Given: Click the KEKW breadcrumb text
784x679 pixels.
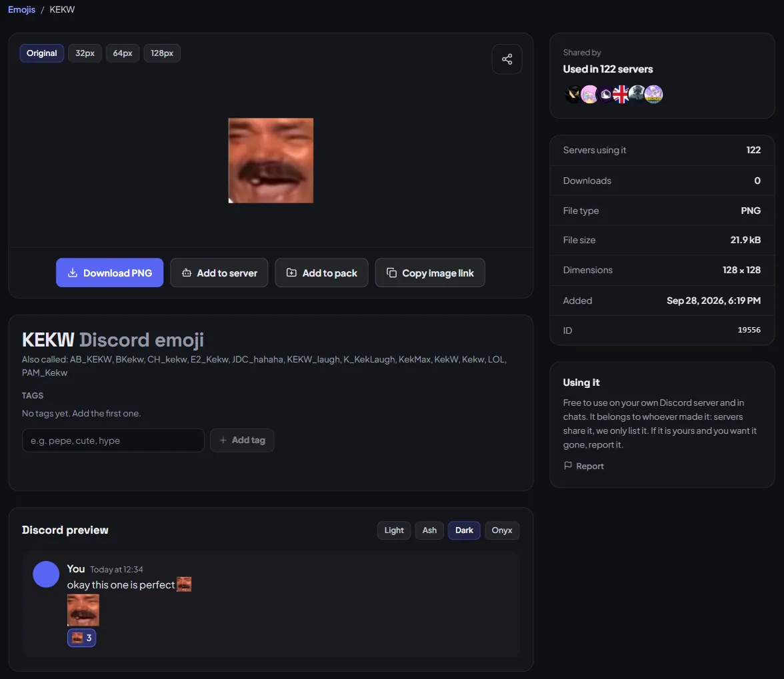Looking at the screenshot, I should coord(62,9).
